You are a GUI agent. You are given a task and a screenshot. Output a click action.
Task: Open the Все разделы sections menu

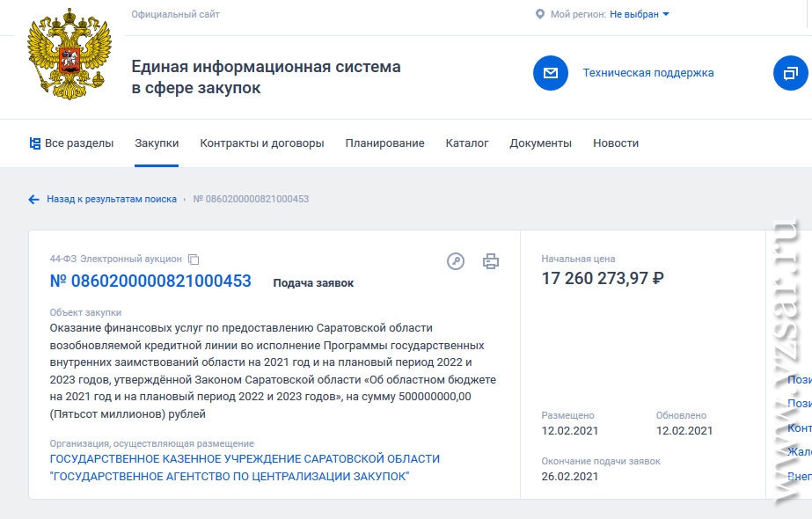(71, 143)
